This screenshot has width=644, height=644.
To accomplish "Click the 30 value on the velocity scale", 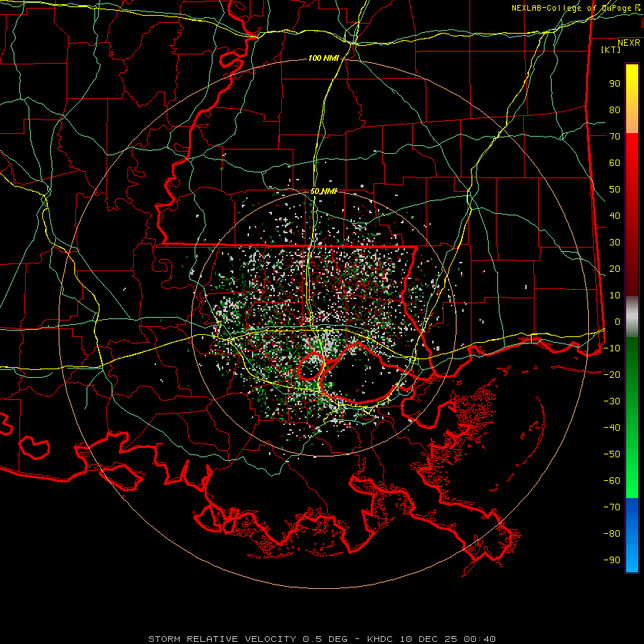I will (615, 243).
